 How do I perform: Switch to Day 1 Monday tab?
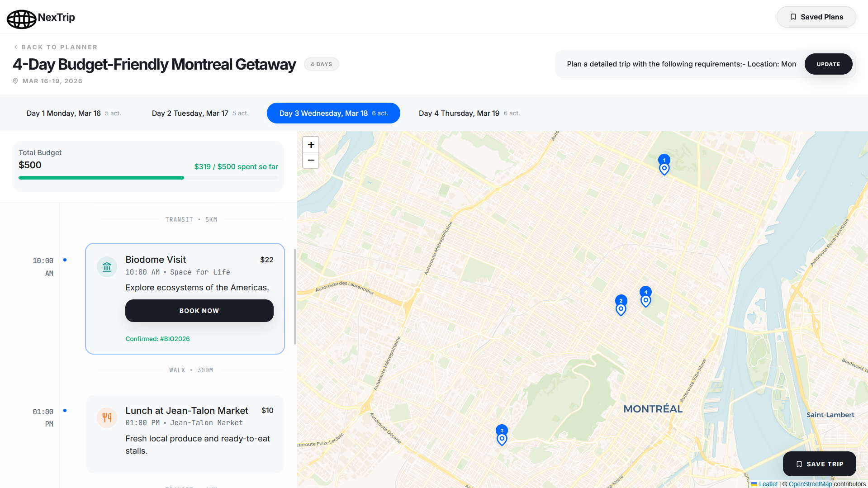point(74,113)
